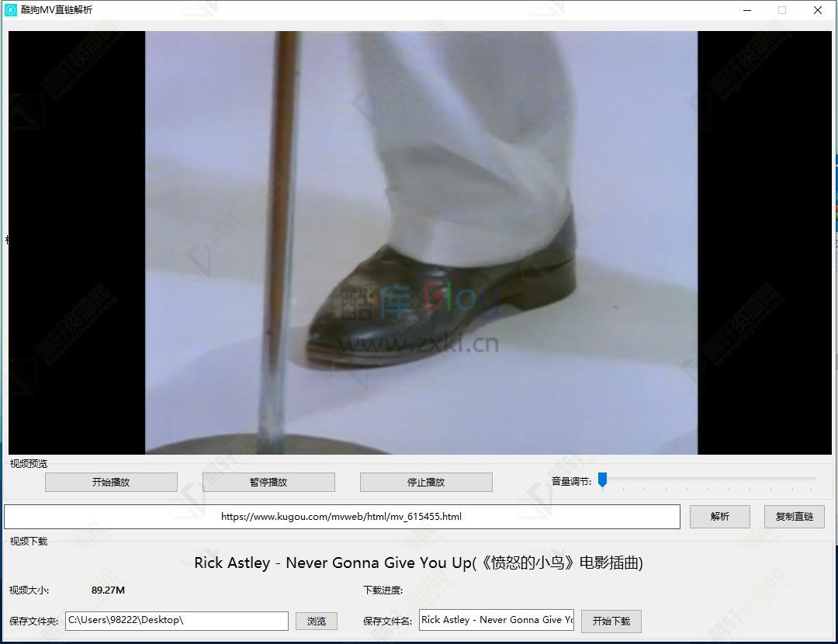Click the Never Gonna Give You Up title text

coord(419,563)
